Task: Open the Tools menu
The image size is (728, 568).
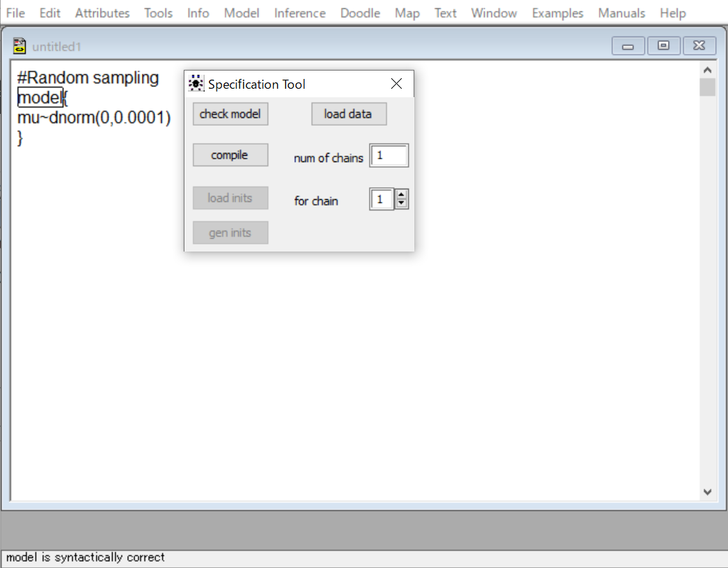Action: click(x=159, y=13)
